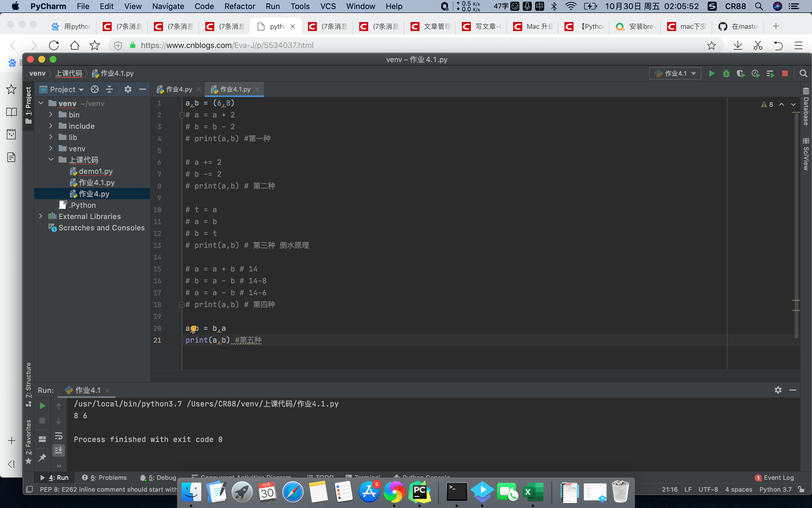Toggle soft-wrap in Run console
This screenshot has width=812, height=508.
(x=59, y=436)
